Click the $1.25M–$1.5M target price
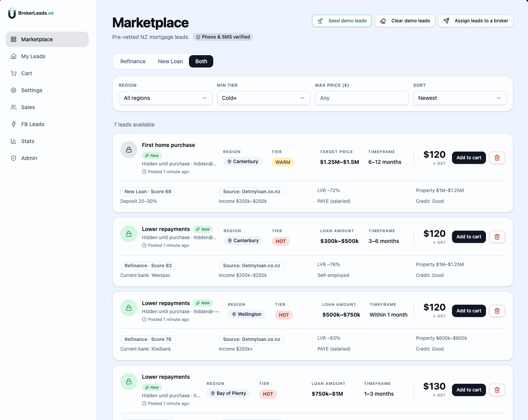Image resolution: width=528 pixels, height=420 pixels. coord(339,162)
